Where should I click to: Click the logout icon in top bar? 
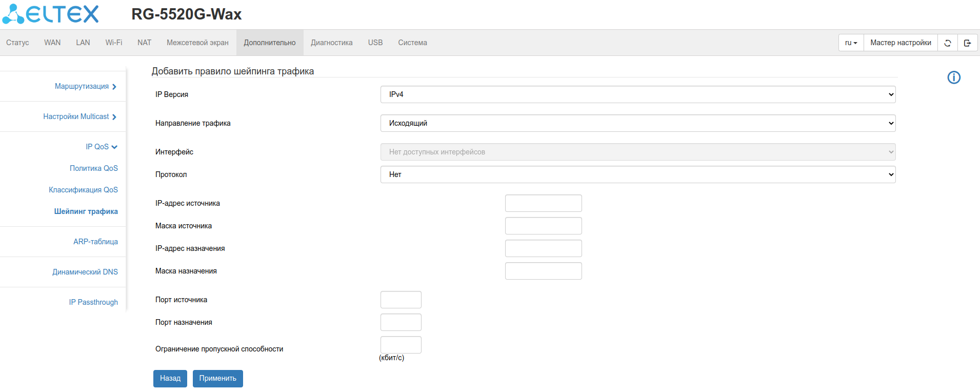coord(967,43)
